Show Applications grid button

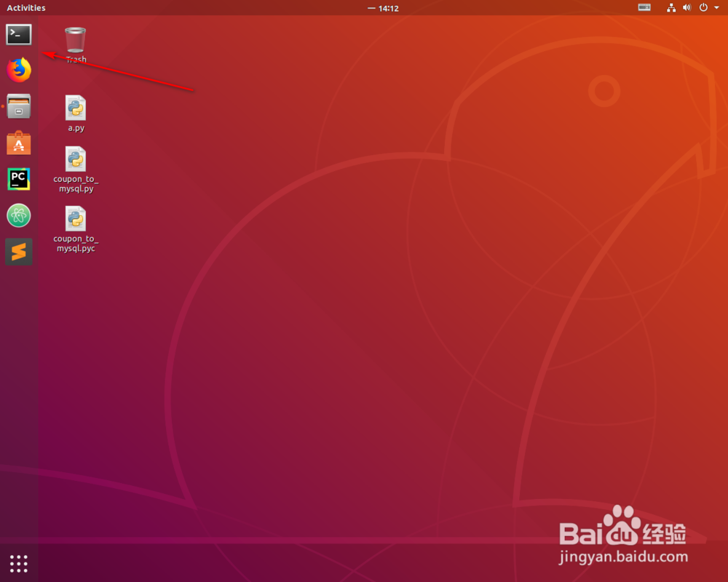pyautogui.click(x=19, y=563)
